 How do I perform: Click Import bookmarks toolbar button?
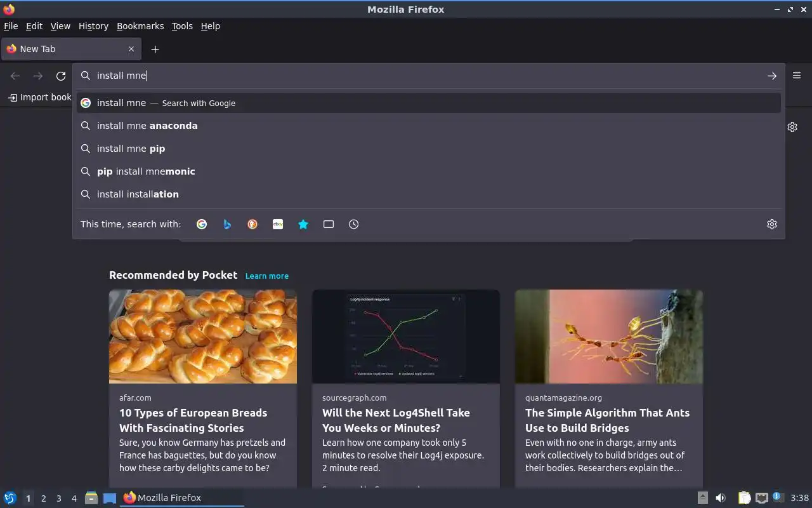[39, 97]
